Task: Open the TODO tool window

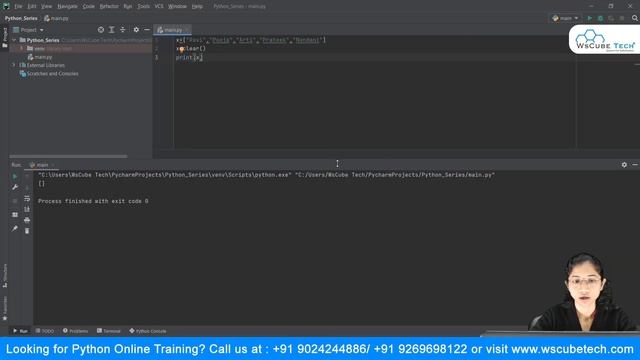Action: [45, 331]
